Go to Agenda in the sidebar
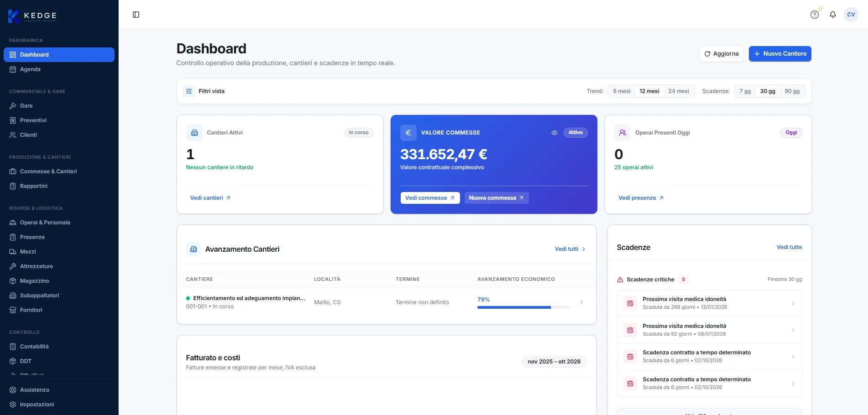868x415 pixels. click(x=59, y=69)
